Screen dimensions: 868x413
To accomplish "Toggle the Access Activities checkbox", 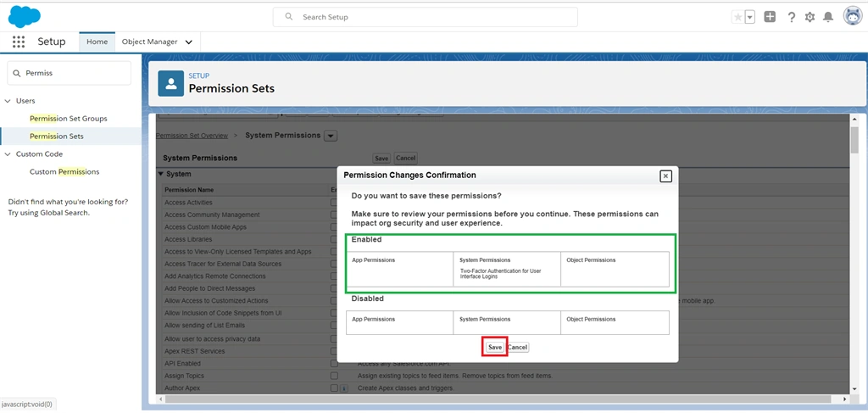I will tap(334, 203).
